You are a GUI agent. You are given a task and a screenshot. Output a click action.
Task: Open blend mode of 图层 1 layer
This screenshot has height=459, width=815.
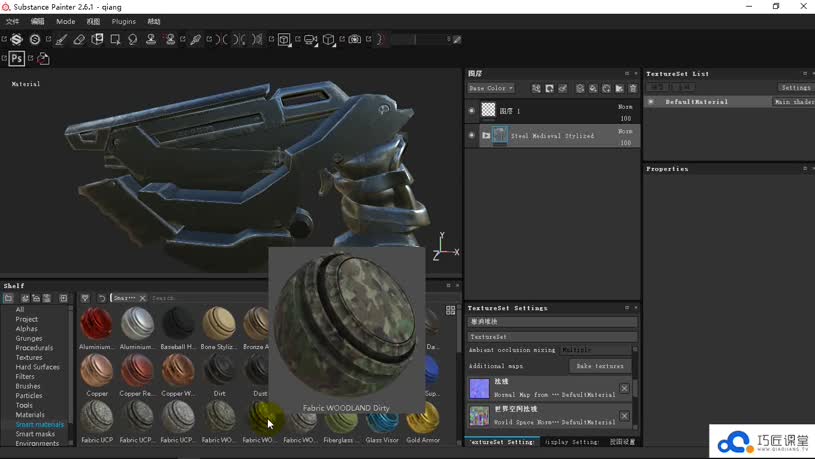(625, 107)
